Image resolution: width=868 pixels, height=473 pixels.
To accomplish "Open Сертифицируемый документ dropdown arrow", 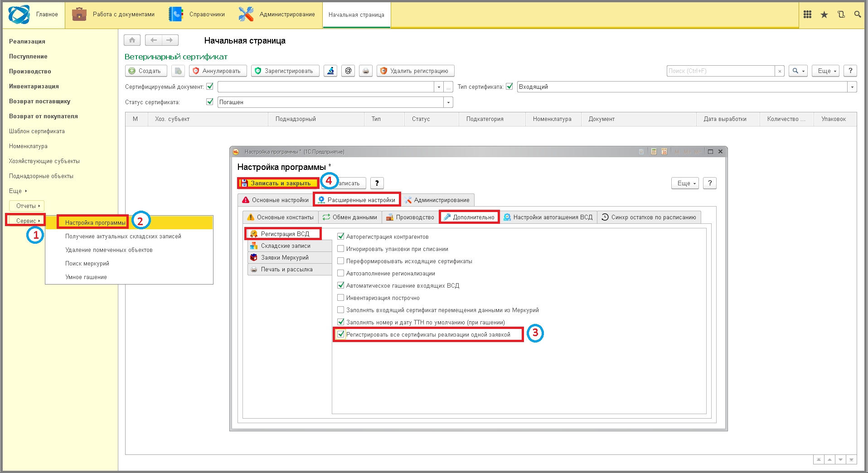I will click(x=438, y=87).
